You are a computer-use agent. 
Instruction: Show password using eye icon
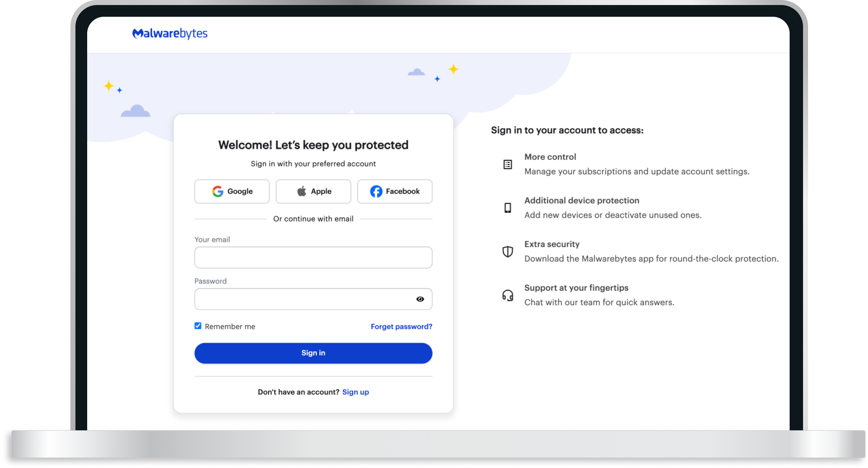coord(420,299)
